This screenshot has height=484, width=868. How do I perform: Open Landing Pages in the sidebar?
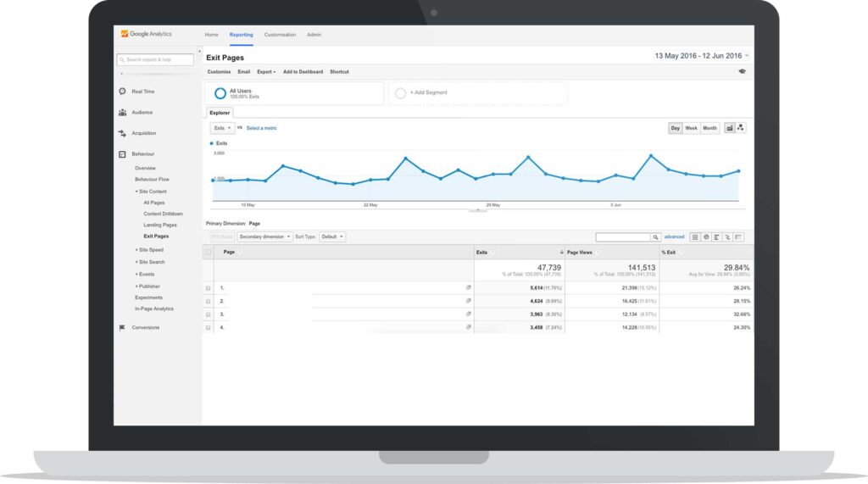pos(160,225)
